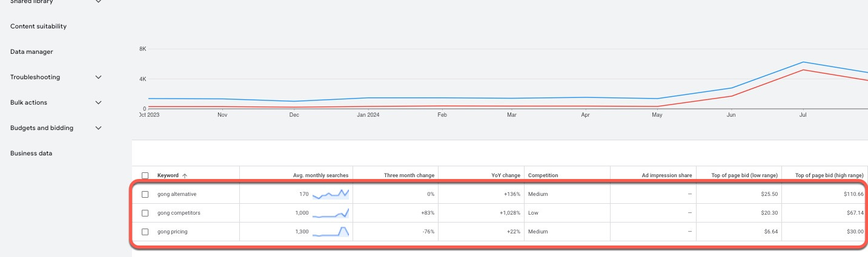868x257 pixels.
Task: Click the +22% YoY change value
Action: coord(513,232)
